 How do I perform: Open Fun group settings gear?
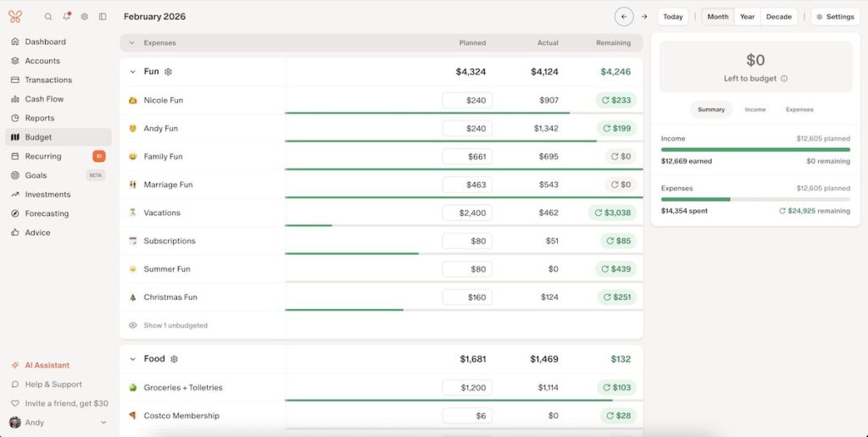coord(169,72)
